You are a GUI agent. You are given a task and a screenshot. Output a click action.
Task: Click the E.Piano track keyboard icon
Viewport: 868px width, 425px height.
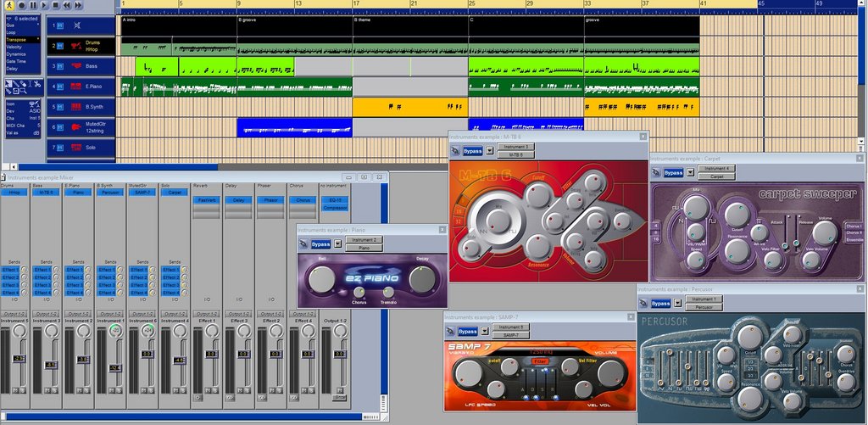tap(76, 87)
